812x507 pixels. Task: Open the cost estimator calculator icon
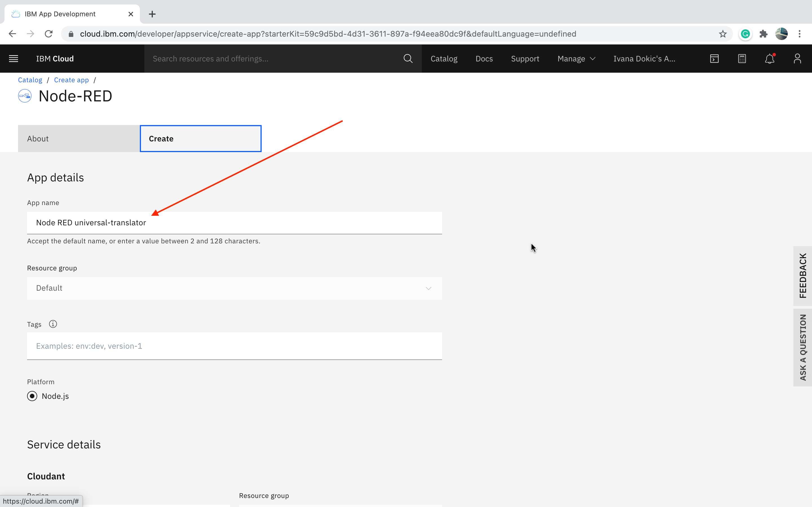coord(742,59)
